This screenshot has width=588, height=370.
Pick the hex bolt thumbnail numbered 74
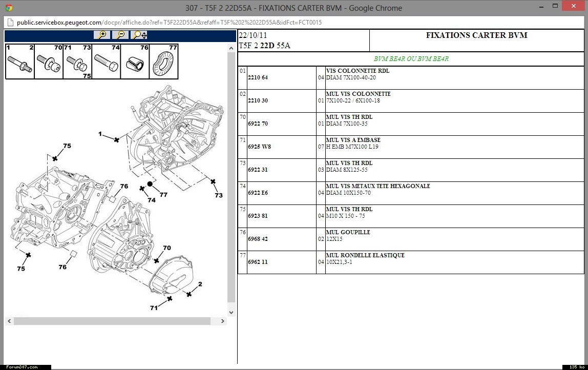[x=106, y=62]
